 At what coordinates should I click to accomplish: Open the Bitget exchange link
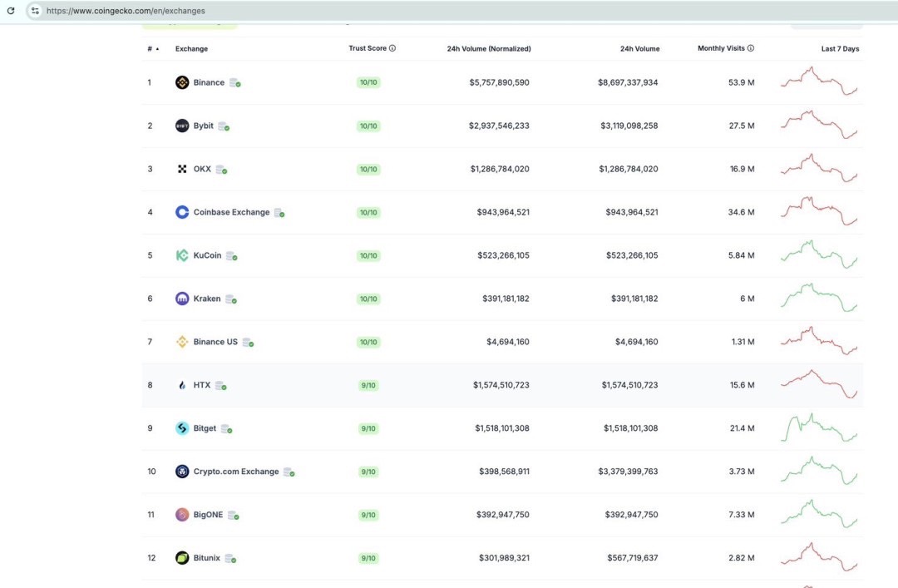pyautogui.click(x=205, y=428)
